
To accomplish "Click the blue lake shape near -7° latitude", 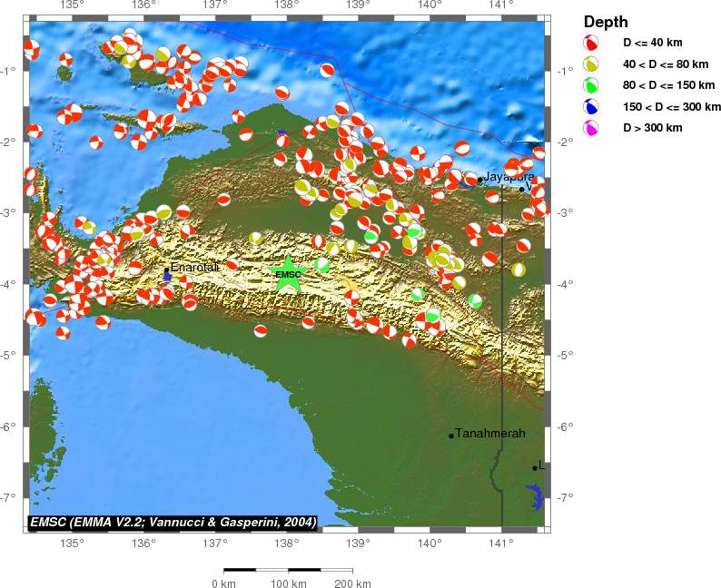I will click(535, 496).
